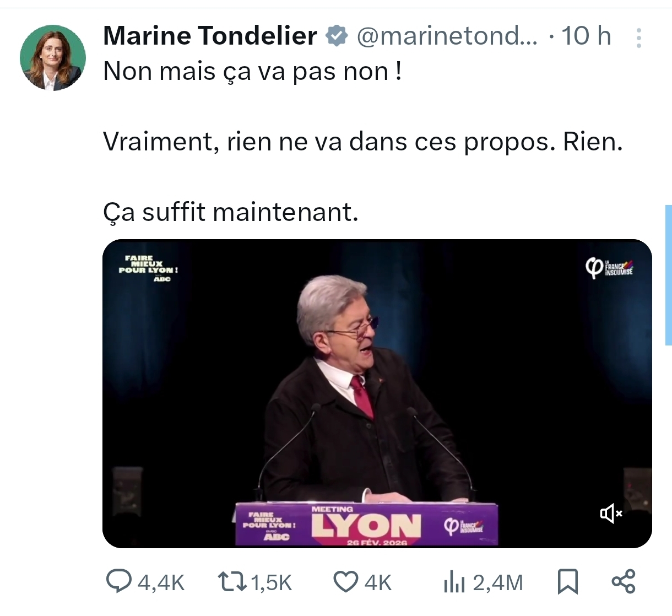
Task: Click the 4K likes count
Action: coord(378,582)
